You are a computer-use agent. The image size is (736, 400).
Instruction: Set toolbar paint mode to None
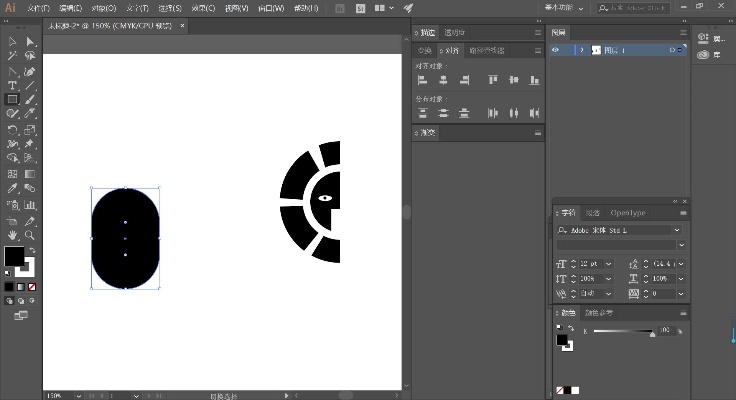coord(32,287)
